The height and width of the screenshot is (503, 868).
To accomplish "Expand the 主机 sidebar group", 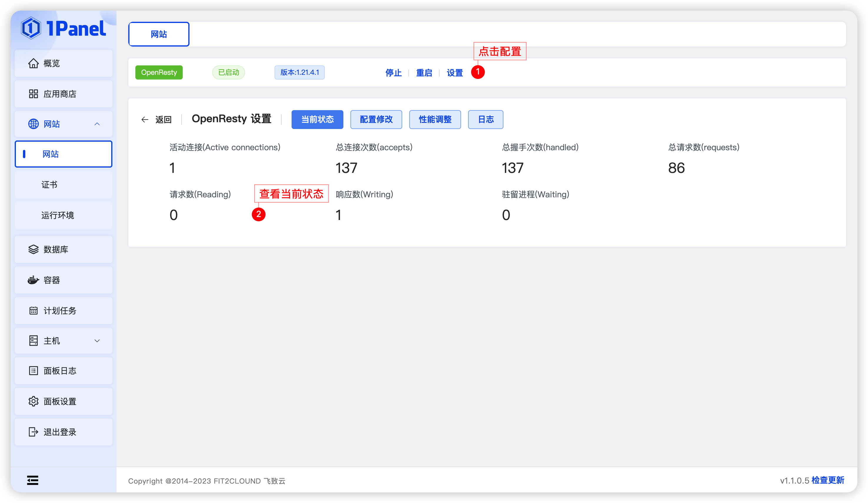I will point(97,341).
